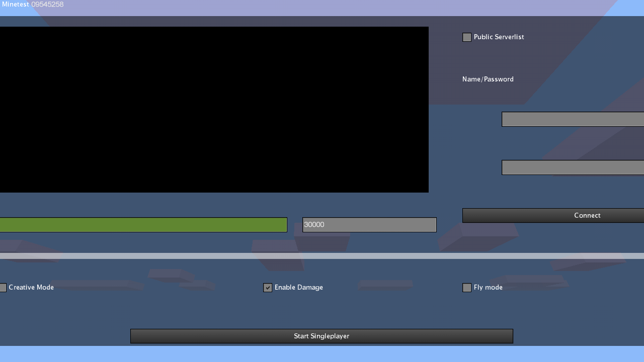The image size is (644, 362).
Task: Click the Minetest title text
Action: [x=15, y=4]
